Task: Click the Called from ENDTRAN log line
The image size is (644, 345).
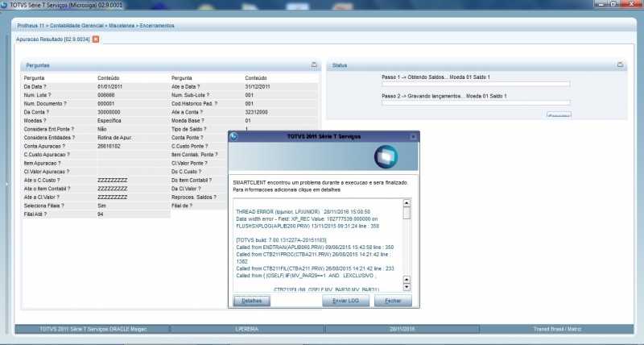Action: click(x=315, y=247)
